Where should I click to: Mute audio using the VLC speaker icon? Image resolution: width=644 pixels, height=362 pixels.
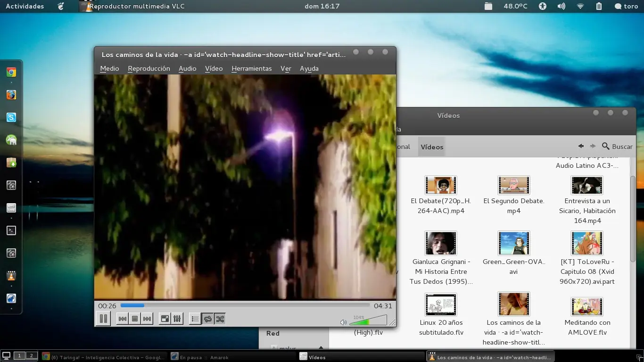coord(343,322)
